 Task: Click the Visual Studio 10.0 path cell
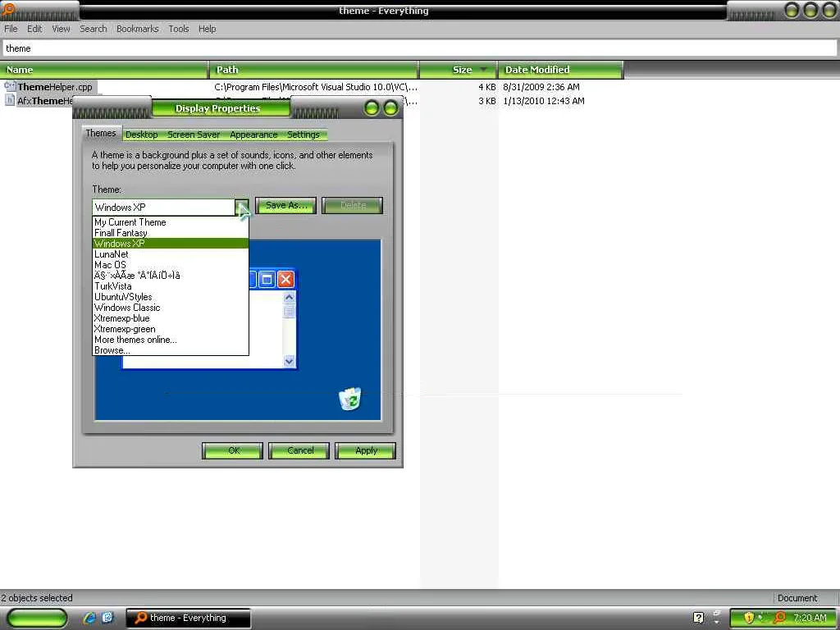pos(316,87)
